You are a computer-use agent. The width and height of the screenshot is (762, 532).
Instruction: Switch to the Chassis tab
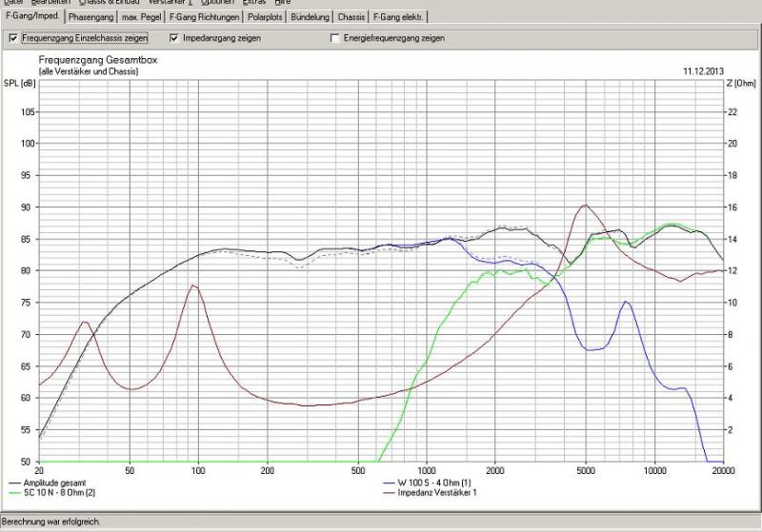point(351,17)
